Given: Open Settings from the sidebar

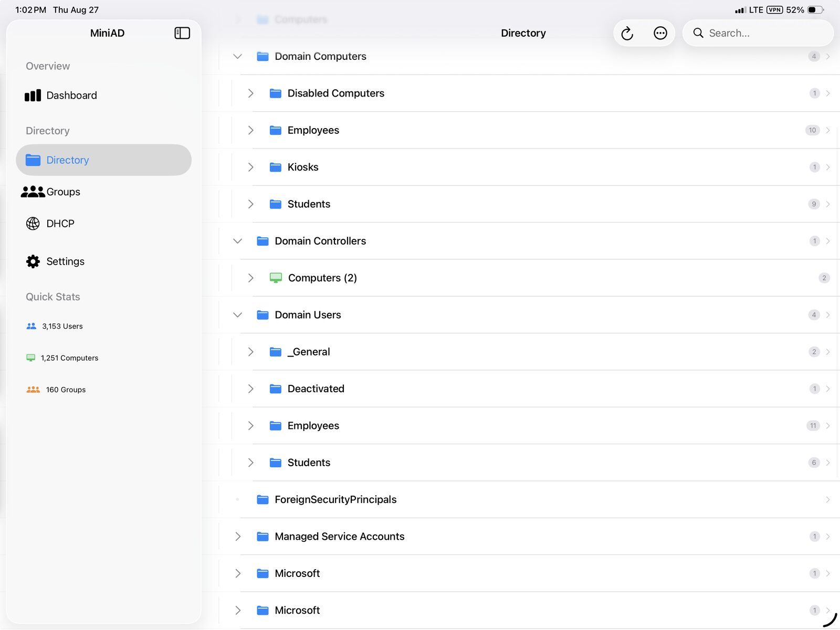Looking at the screenshot, I should point(103,261).
